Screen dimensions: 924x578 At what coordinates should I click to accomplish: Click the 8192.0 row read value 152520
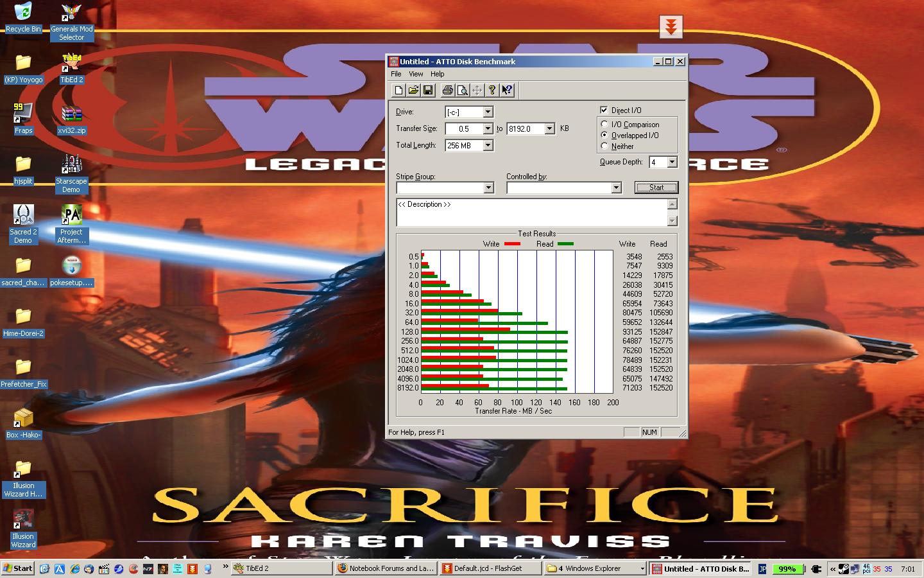661,388
